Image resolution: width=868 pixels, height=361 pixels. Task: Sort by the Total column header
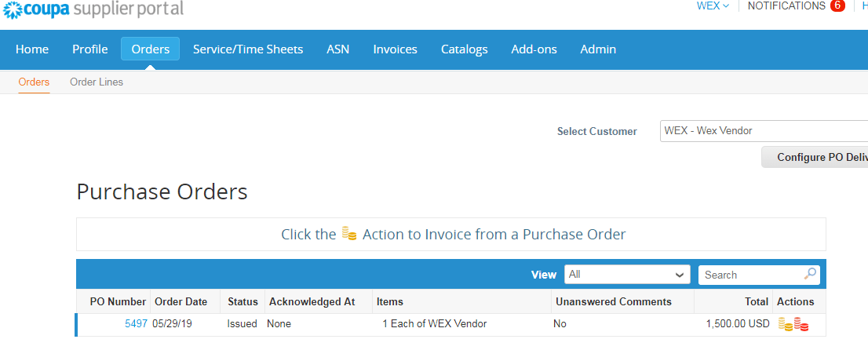tap(757, 302)
